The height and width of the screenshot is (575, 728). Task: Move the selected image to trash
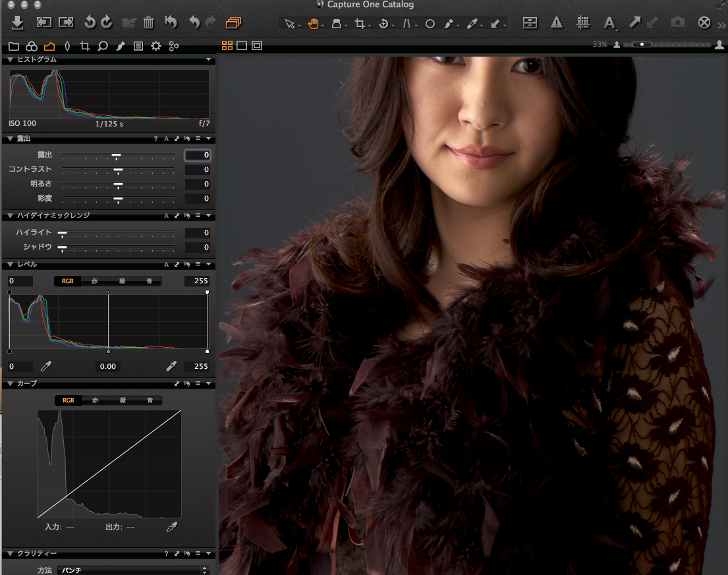[149, 23]
